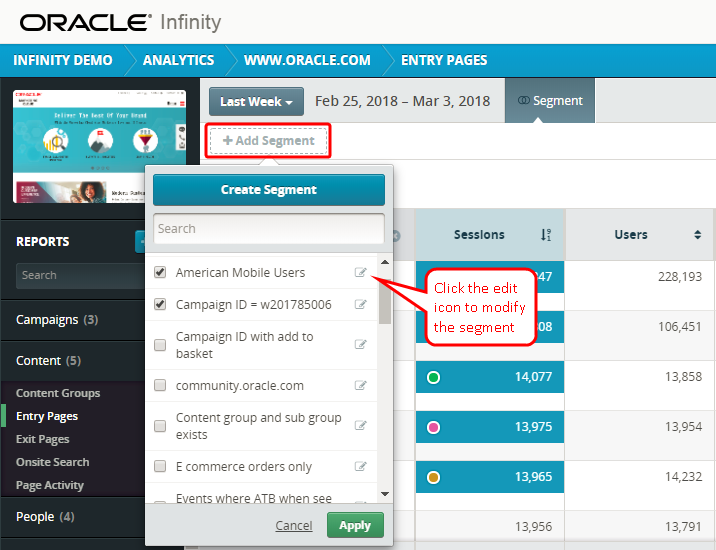The height and width of the screenshot is (550, 716).
Task: Click the Users column header
Action: click(x=639, y=235)
